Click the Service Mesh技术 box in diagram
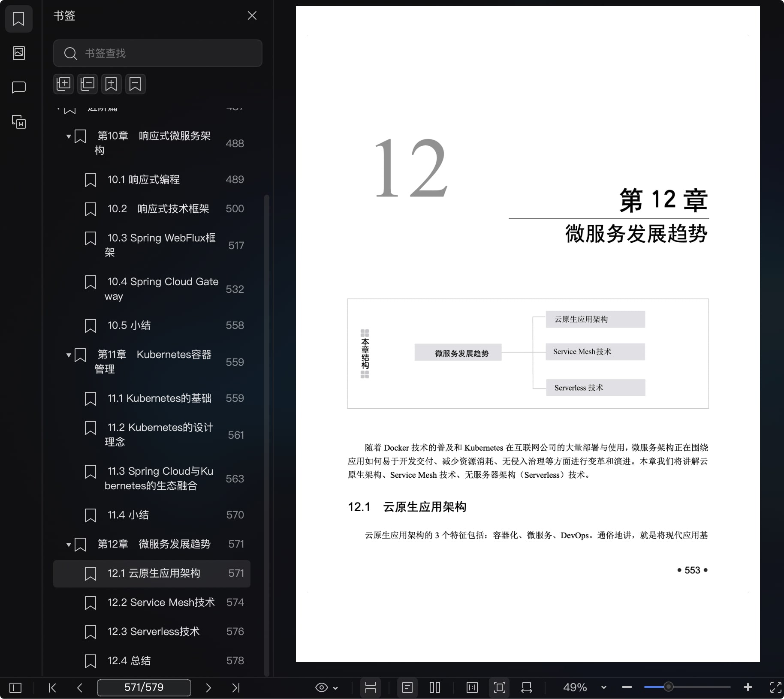784x699 pixels. coord(595,352)
